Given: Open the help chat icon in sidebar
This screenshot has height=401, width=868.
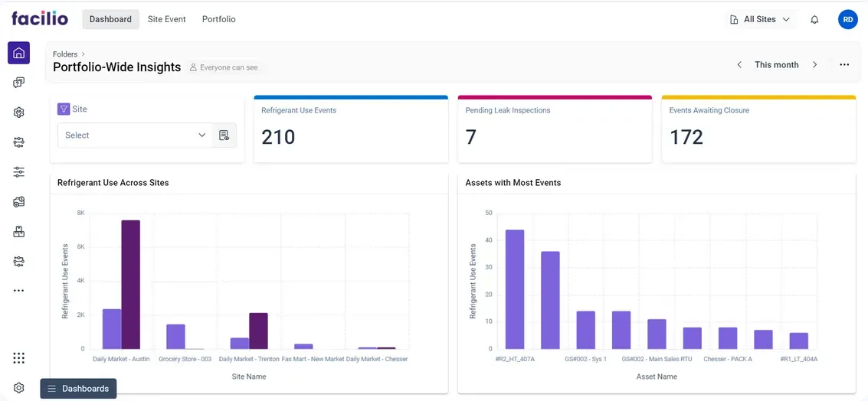Looking at the screenshot, I should pos(19,83).
